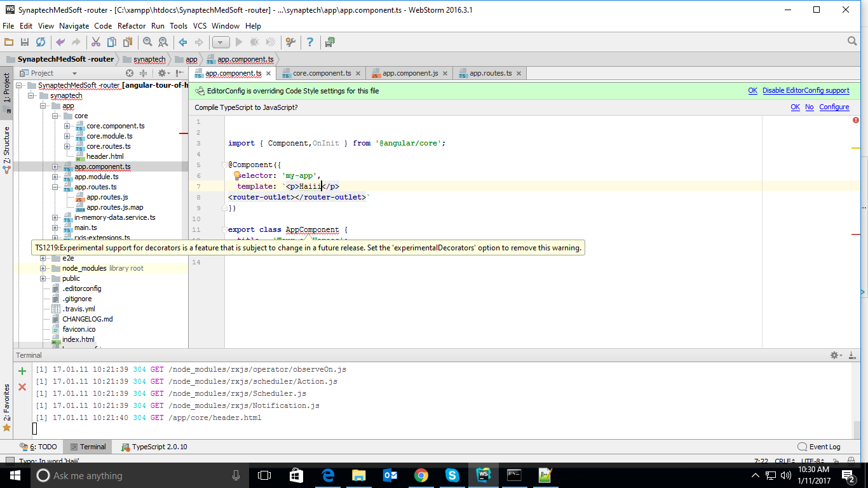The image size is (868, 488).
Task: Click the Save All toolbar icon
Action: tap(25, 42)
